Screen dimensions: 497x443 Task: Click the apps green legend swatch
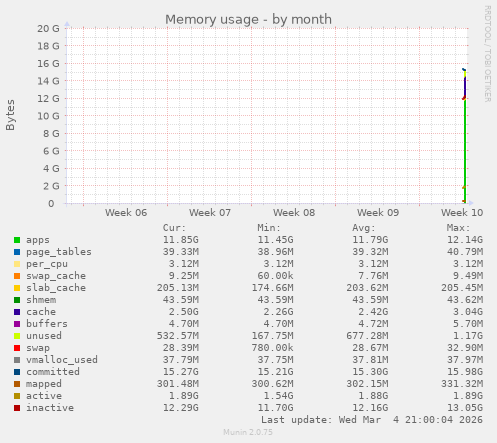pyautogui.click(x=17, y=240)
